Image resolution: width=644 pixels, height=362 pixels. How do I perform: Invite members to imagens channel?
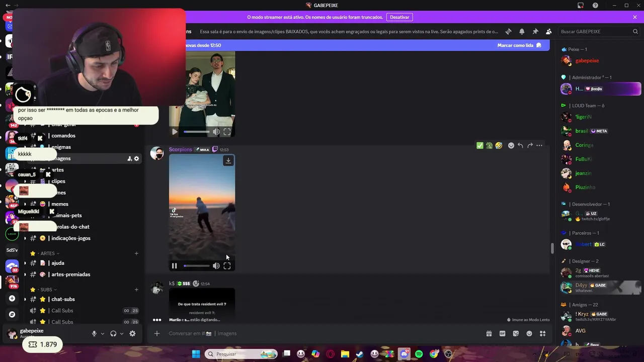pyautogui.click(x=129, y=158)
